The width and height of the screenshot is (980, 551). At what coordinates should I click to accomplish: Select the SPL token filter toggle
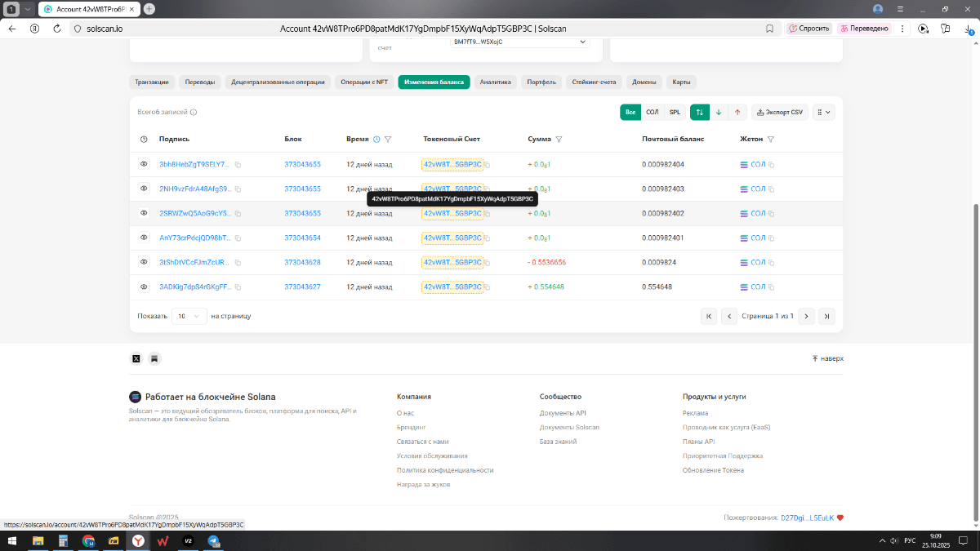(x=675, y=112)
